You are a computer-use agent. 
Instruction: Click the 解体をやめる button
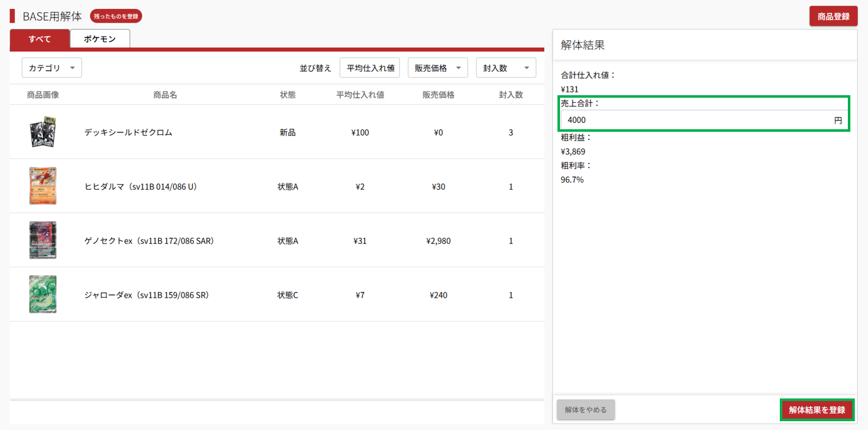tap(586, 410)
